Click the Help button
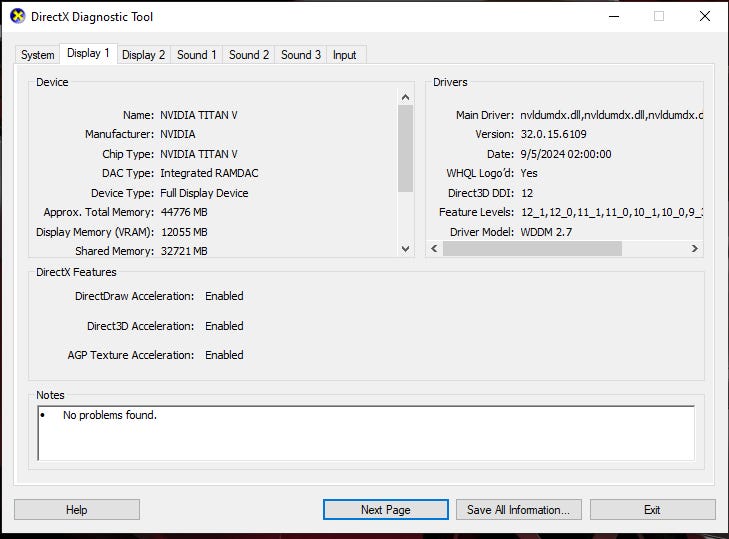Image resolution: width=729 pixels, height=539 pixels. pos(77,510)
